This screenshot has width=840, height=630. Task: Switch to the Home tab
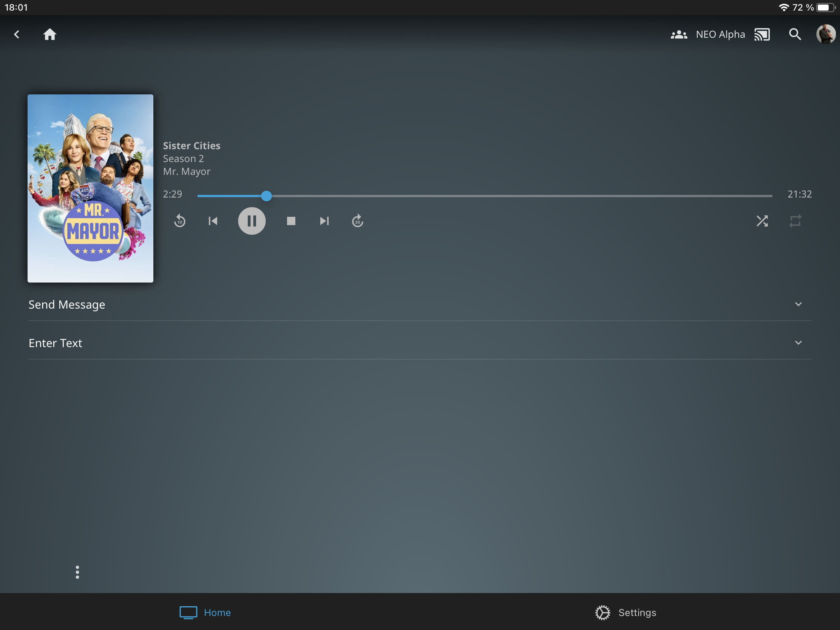[x=205, y=612]
